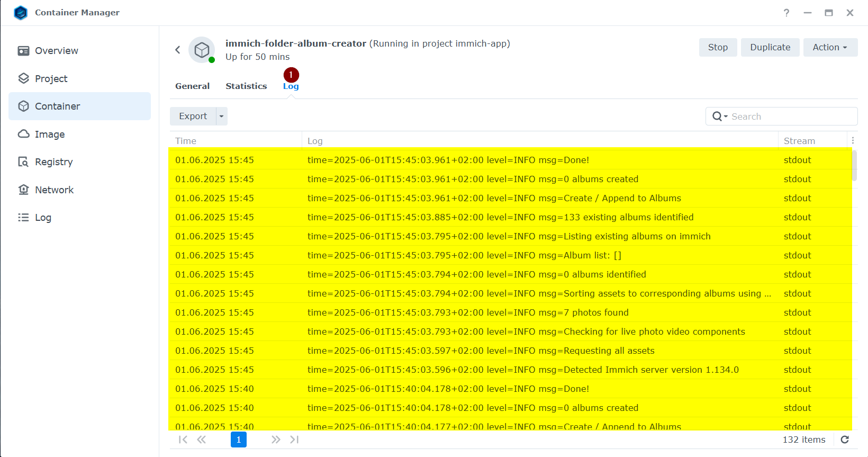Select the Log tab
Image resolution: width=868 pixels, height=457 pixels.
[291, 86]
